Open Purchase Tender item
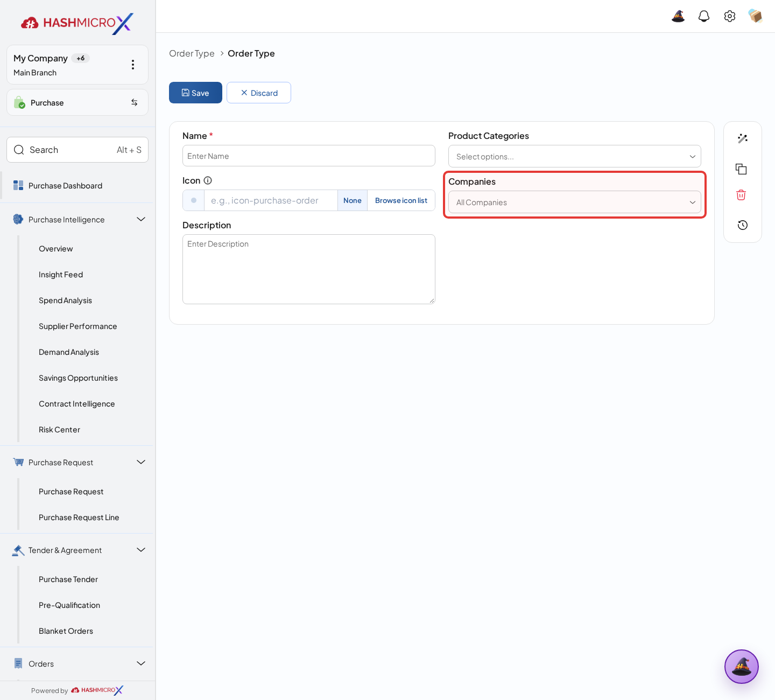The height and width of the screenshot is (700, 775). pyautogui.click(x=68, y=579)
